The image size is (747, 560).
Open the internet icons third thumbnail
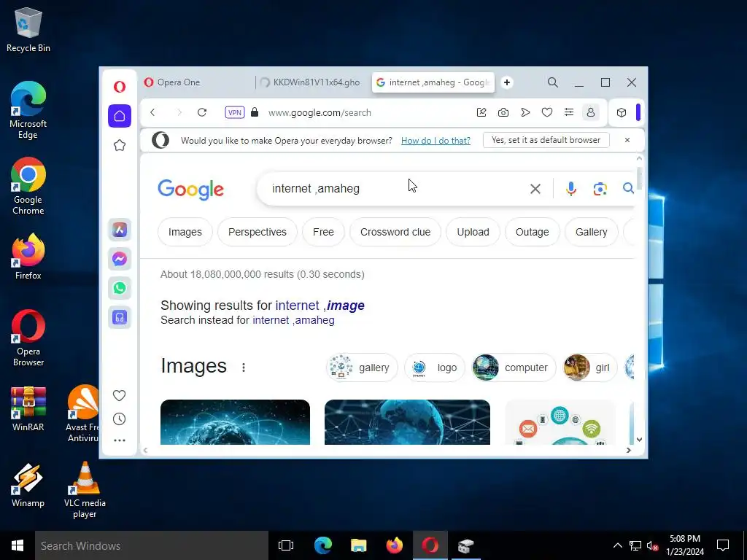pyautogui.click(x=560, y=422)
